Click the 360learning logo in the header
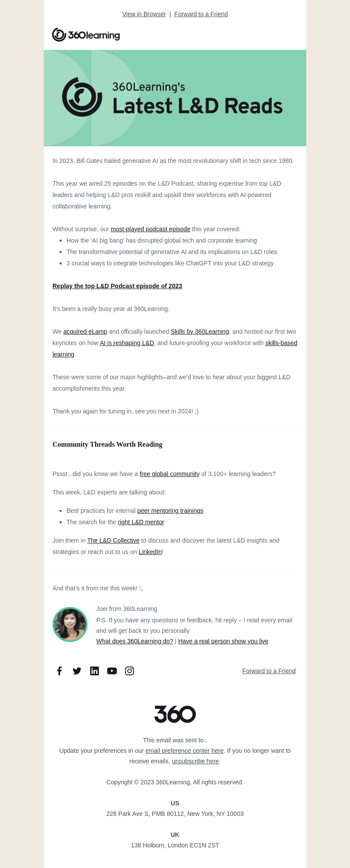This screenshot has height=868, width=350. click(x=86, y=35)
